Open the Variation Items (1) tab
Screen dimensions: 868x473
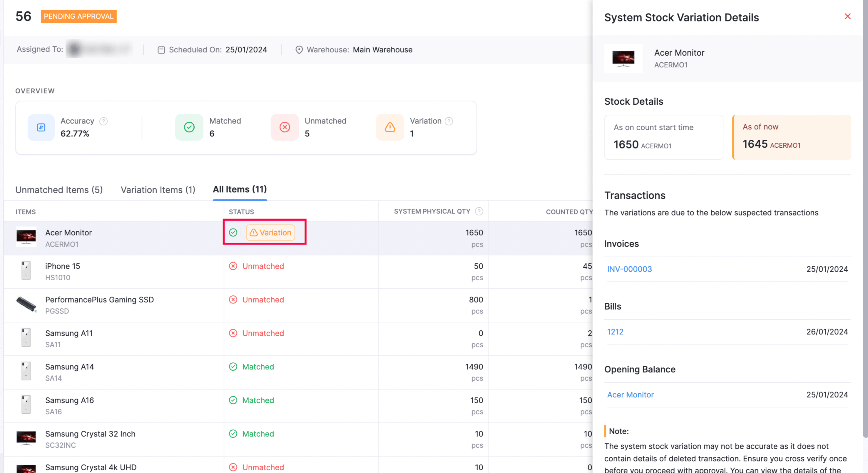point(158,190)
